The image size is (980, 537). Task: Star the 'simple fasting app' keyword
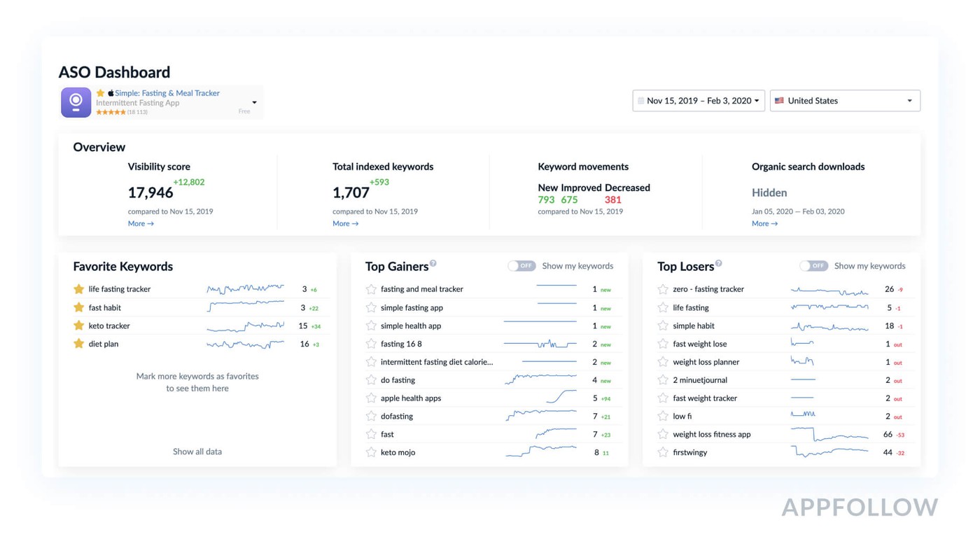[371, 307]
